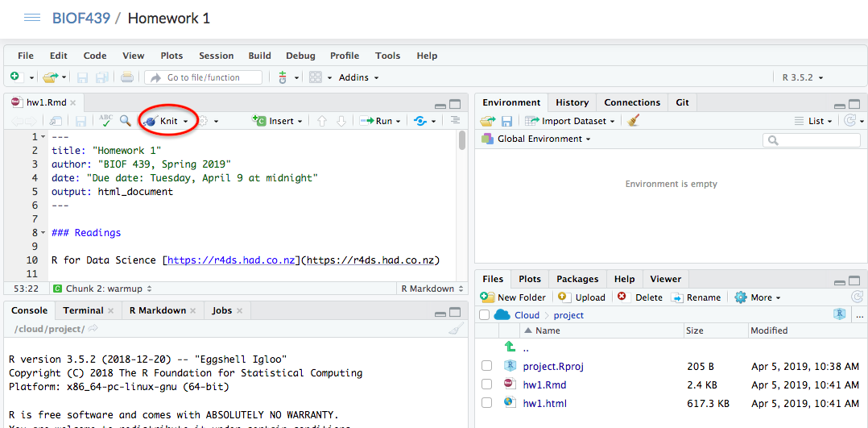Clear the console with broom icon

pyautogui.click(x=456, y=330)
